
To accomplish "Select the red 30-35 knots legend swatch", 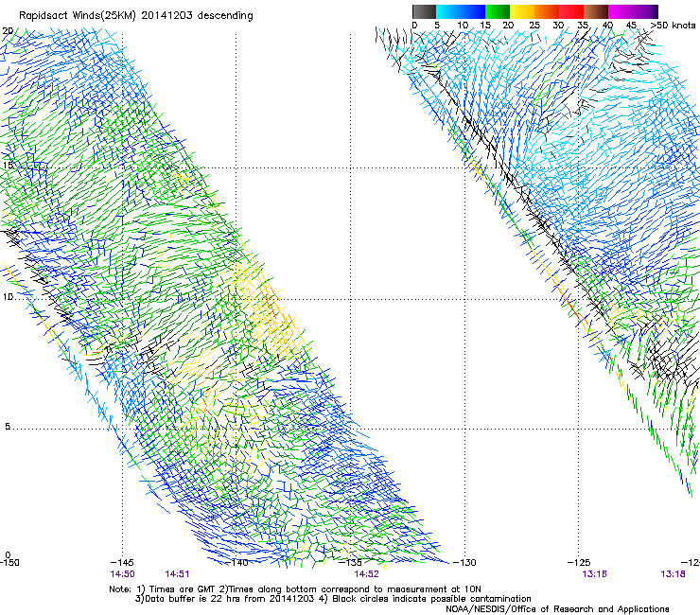I will click(x=571, y=11).
